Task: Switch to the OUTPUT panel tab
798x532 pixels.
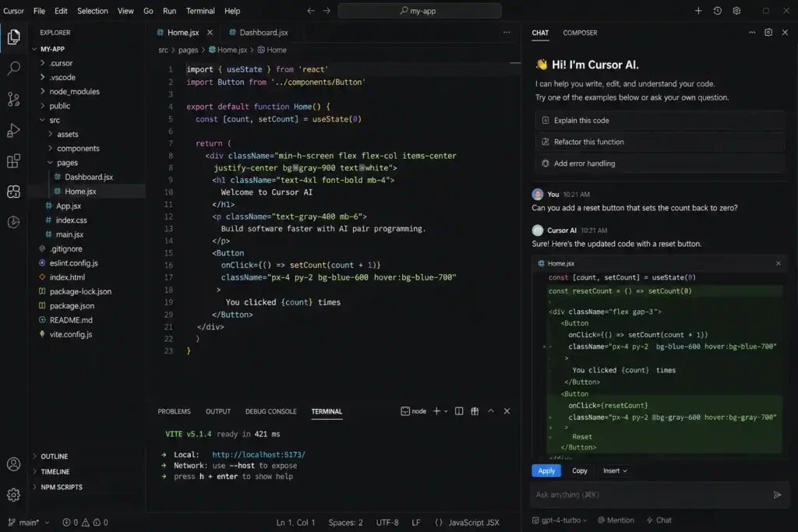Action: [x=218, y=411]
